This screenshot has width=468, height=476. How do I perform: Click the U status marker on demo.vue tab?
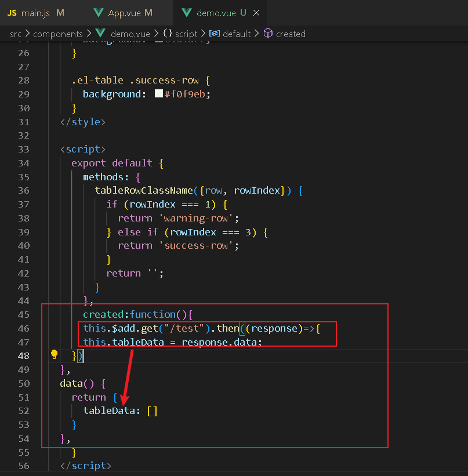click(243, 13)
